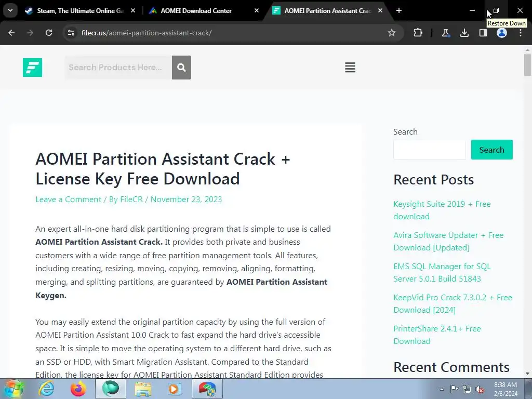Open Chrome Labs flask icon

pyautogui.click(x=445, y=33)
